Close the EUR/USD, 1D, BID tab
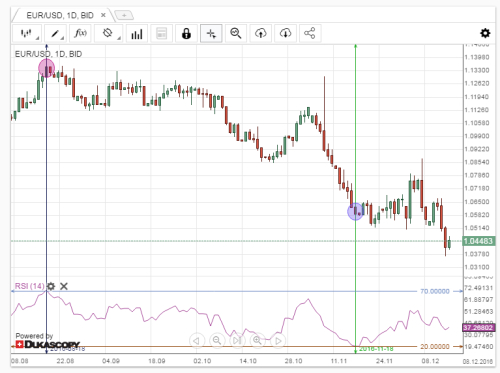 [x=103, y=15]
